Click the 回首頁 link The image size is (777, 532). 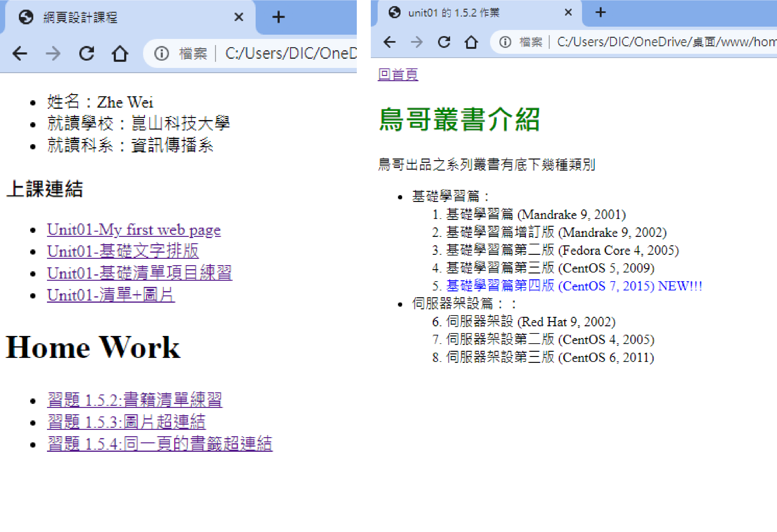(x=398, y=74)
